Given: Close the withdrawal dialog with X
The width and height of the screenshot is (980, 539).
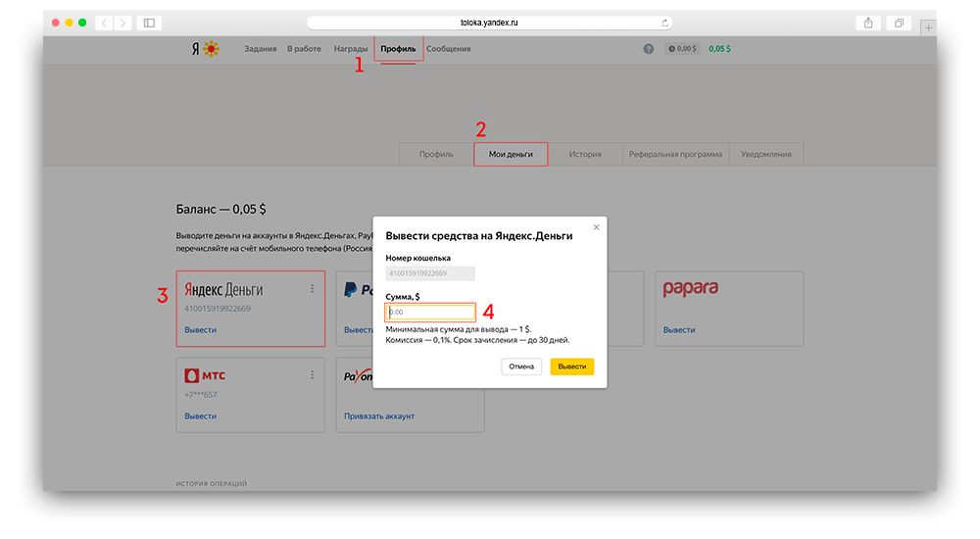Looking at the screenshot, I should pyautogui.click(x=596, y=227).
